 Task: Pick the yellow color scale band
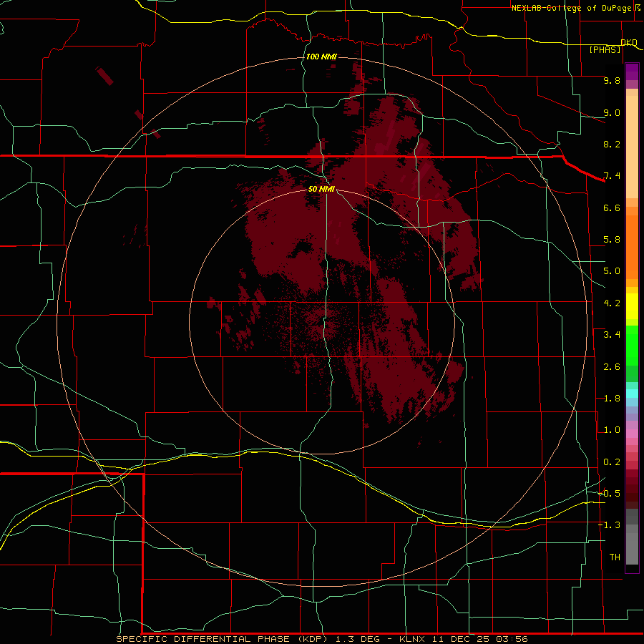[x=632, y=306]
